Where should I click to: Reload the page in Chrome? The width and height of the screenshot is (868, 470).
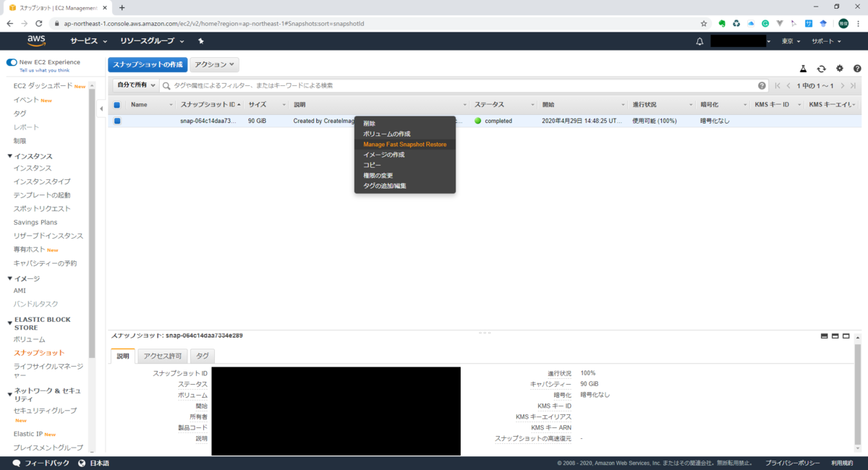[39, 23]
